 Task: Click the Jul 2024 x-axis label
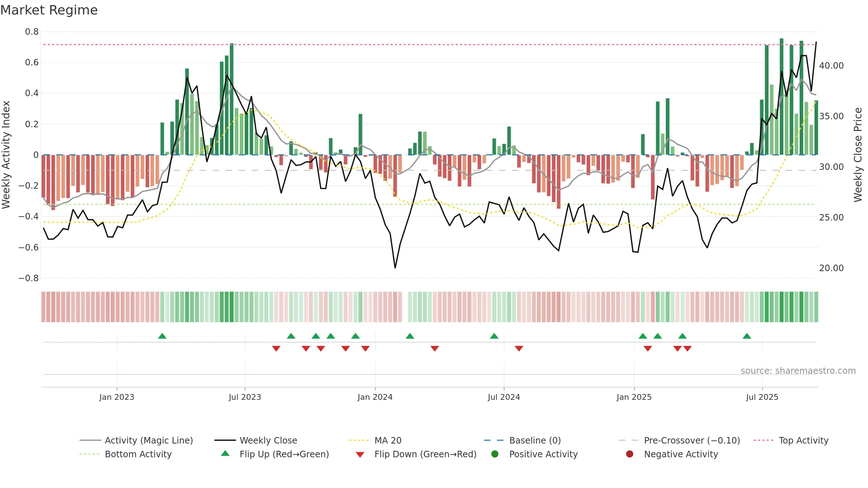[504, 397]
